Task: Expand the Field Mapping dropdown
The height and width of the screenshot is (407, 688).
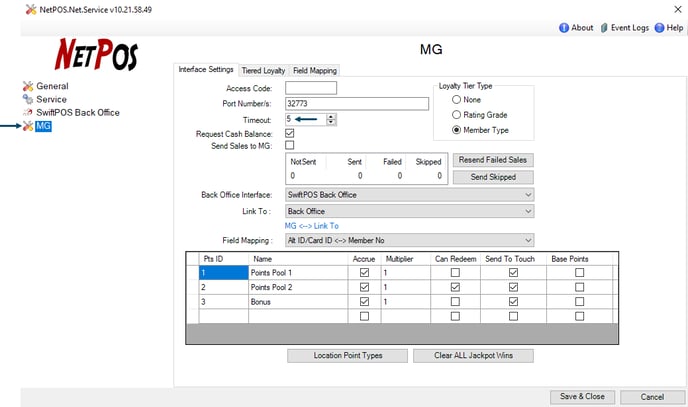Action: point(528,240)
